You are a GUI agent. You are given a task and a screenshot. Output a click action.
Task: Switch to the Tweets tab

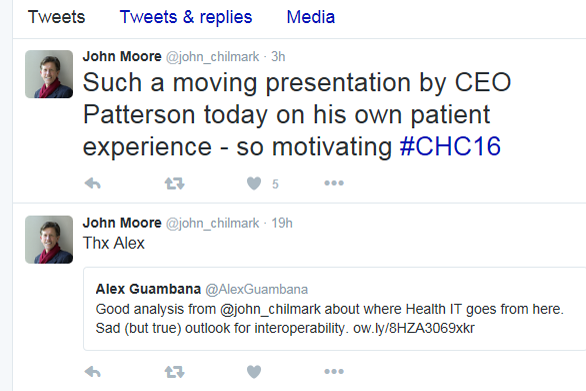click(56, 17)
